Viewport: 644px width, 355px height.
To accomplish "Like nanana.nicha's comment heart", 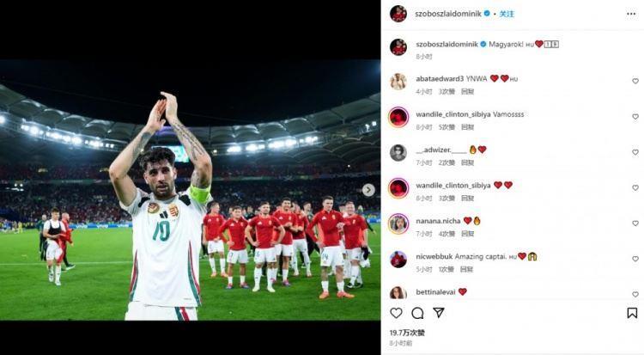I will coord(635,223).
